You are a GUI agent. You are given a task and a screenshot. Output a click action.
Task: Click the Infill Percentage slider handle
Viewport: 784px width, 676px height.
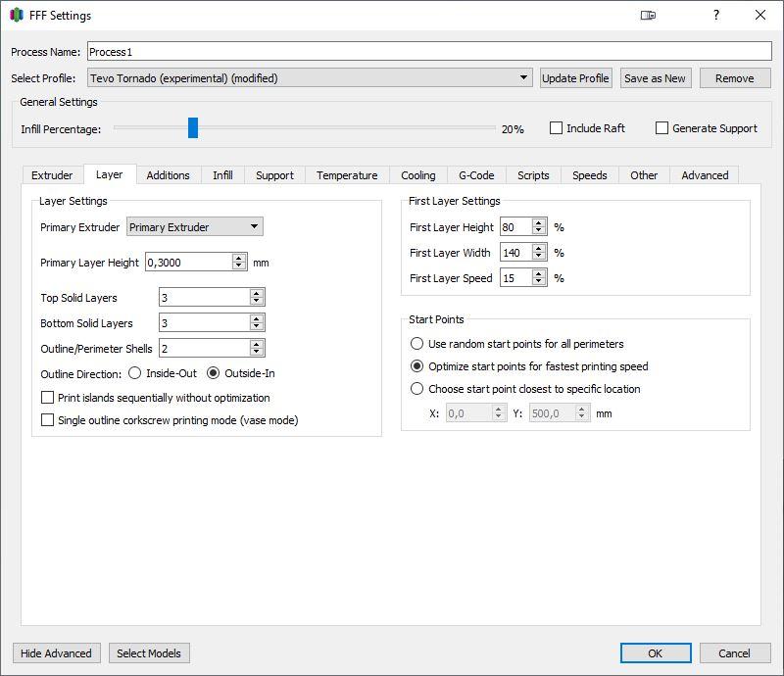click(192, 128)
